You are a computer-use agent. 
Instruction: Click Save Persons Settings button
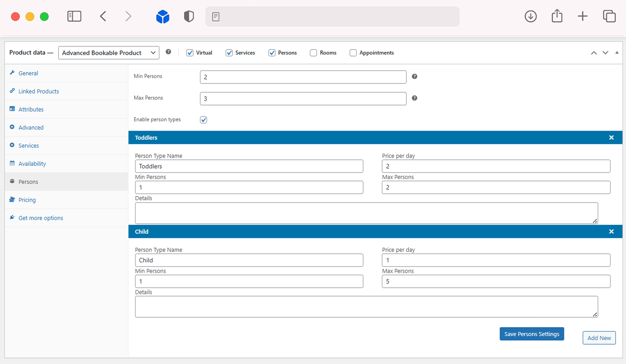click(532, 334)
